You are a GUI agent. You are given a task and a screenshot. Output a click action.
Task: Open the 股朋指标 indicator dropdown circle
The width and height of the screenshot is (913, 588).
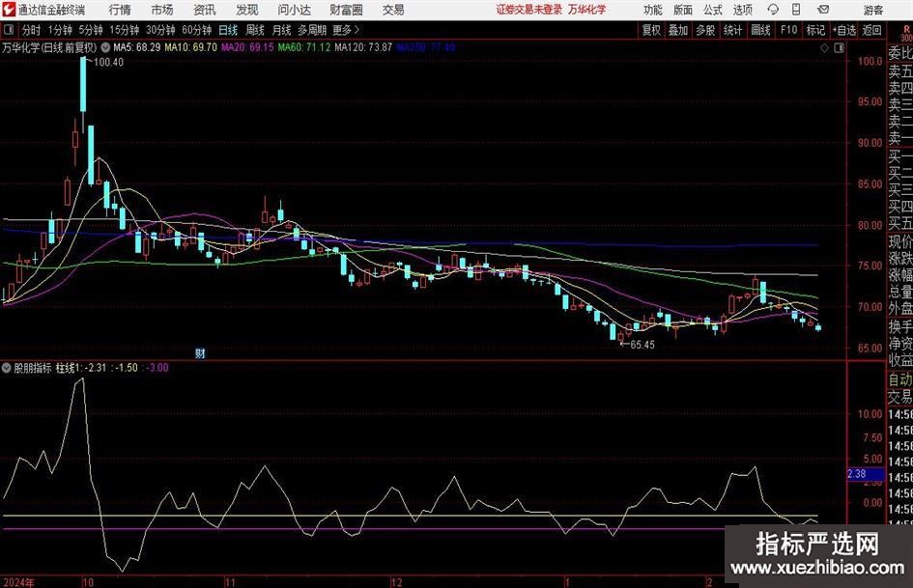point(7,368)
